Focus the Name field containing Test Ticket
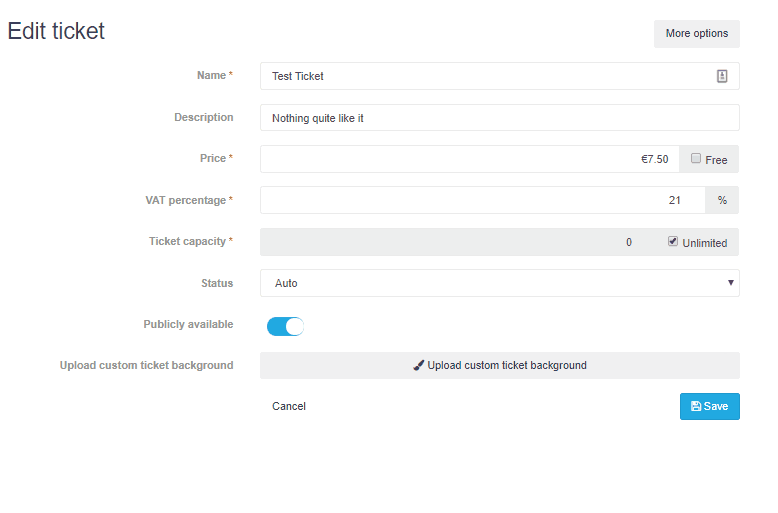 click(500, 76)
